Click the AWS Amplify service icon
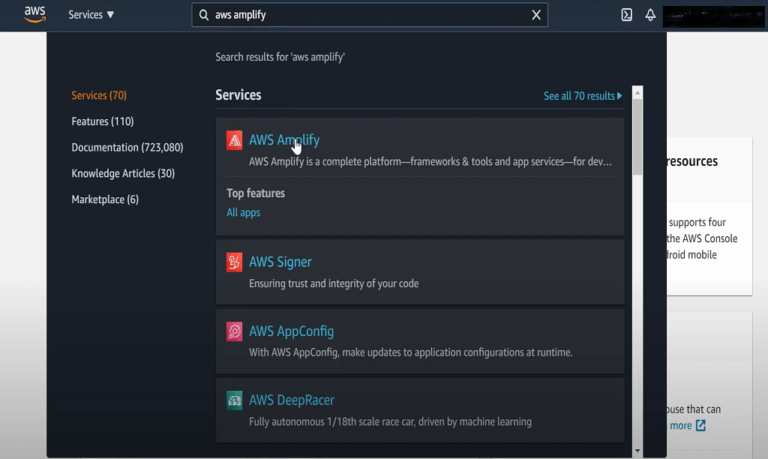 tap(234, 140)
